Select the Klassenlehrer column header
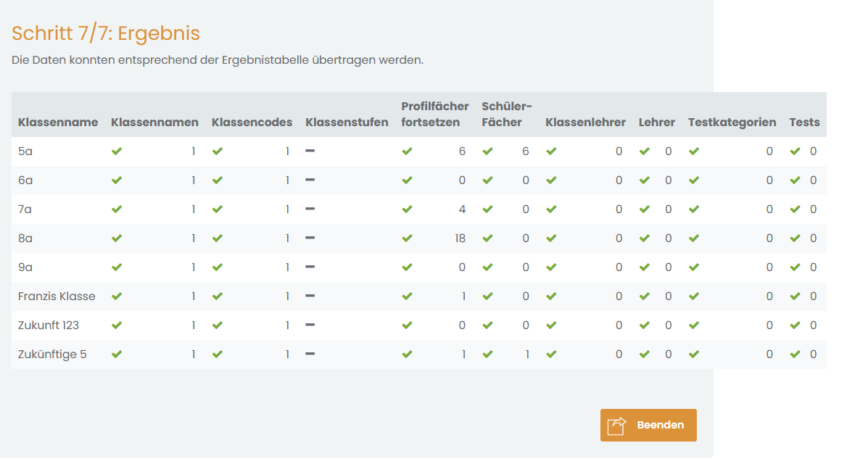Image resolution: width=868 pixels, height=464 pixels. 586,123
